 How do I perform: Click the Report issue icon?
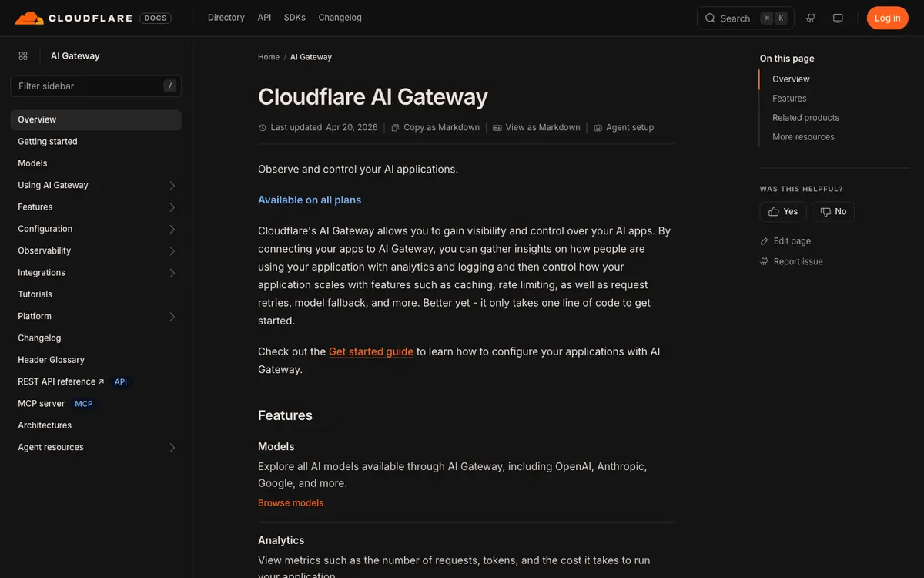coord(765,261)
